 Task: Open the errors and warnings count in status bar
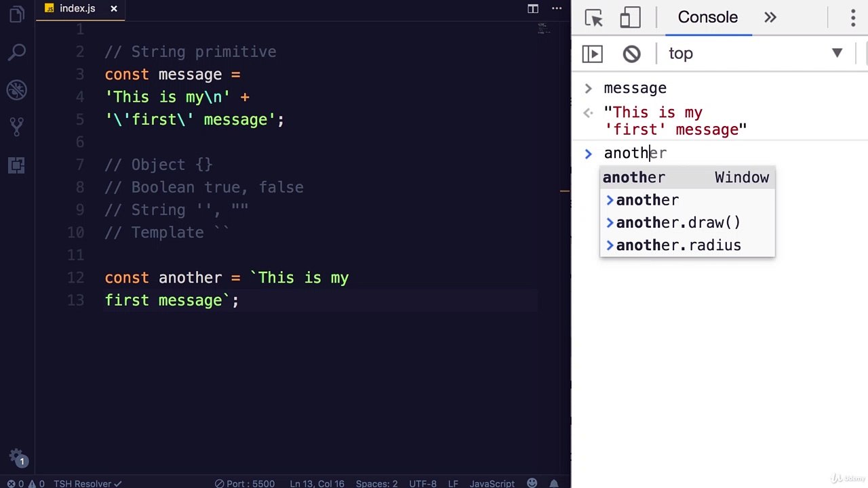tap(26, 483)
